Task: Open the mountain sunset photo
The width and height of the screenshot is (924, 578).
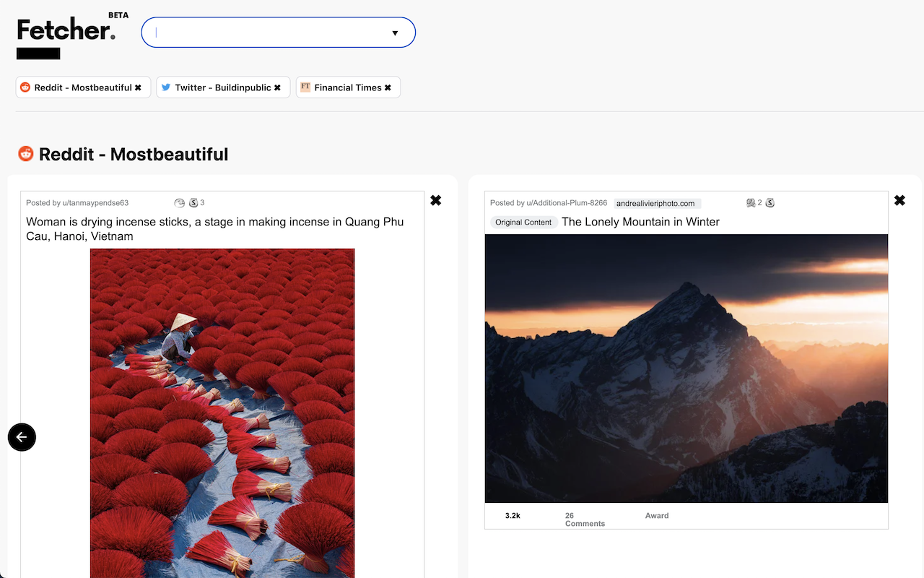Action: pos(687,368)
